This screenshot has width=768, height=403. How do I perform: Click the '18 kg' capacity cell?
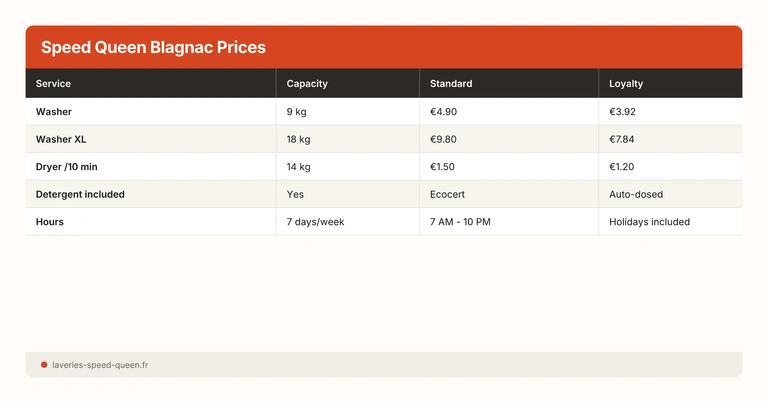298,139
